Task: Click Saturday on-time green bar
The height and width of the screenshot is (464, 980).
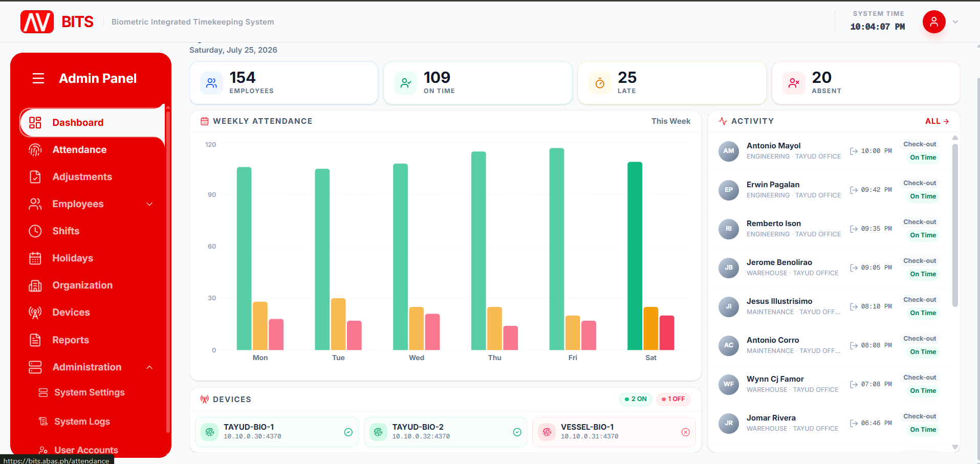Action: [x=635, y=256]
